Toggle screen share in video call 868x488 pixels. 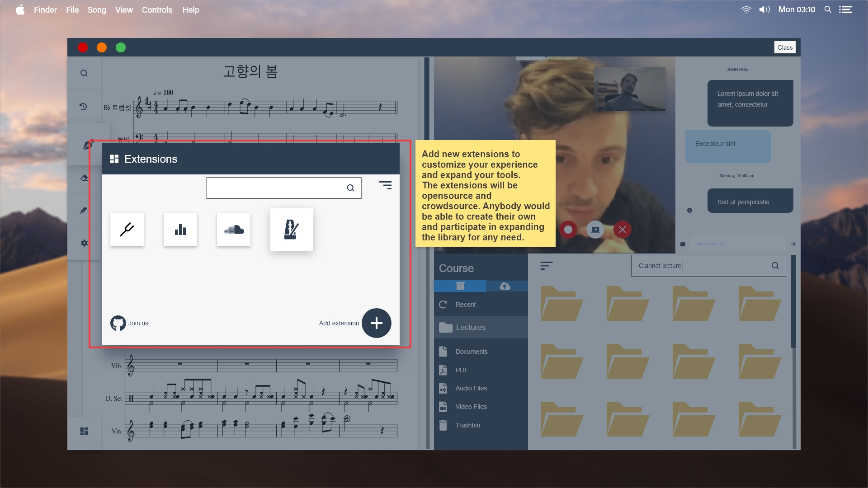point(595,230)
